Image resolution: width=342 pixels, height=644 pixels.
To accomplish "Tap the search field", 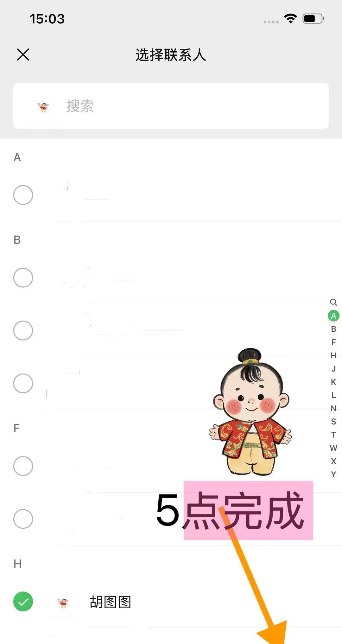I will [x=171, y=106].
